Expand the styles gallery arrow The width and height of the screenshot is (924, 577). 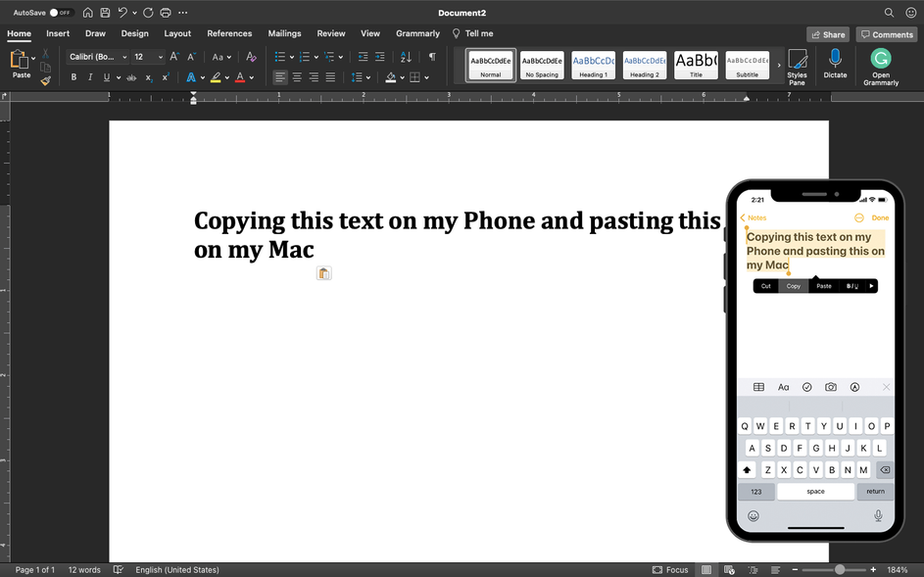(x=779, y=65)
